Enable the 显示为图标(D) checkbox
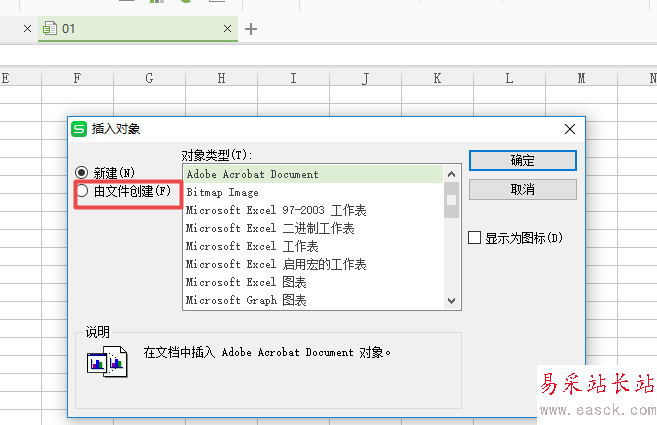The height and width of the screenshot is (425, 657). (474, 238)
